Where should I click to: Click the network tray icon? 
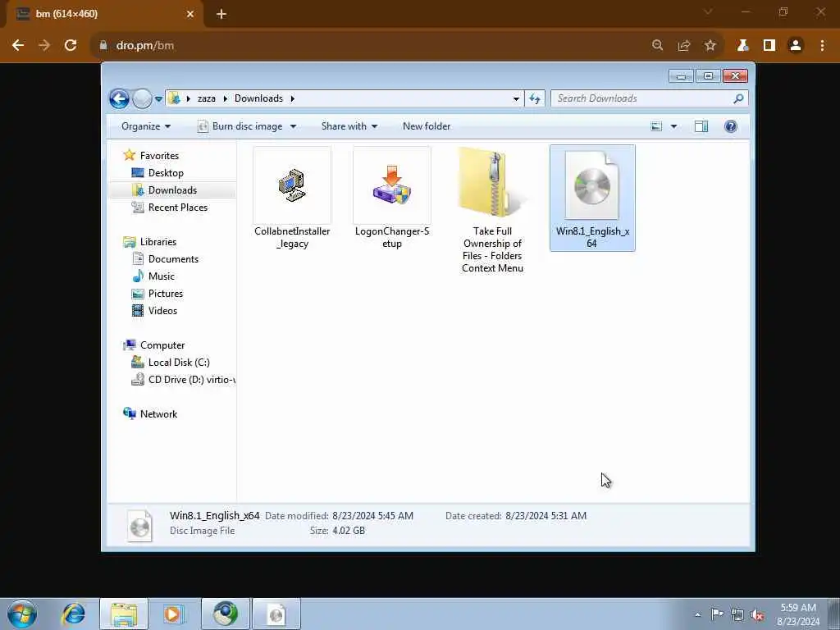click(737, 615)
